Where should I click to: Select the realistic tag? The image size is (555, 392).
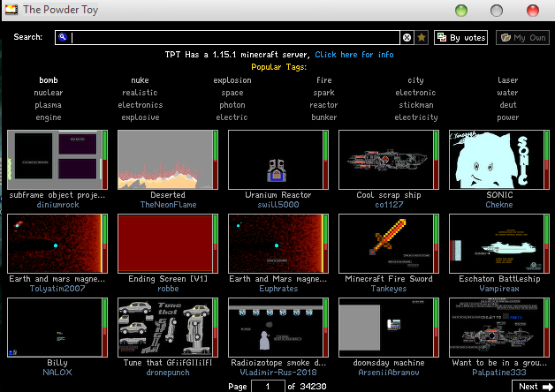coord(140,93)
